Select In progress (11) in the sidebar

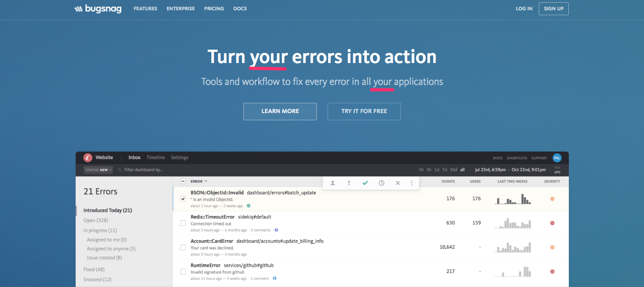click(x=100, y=230)
